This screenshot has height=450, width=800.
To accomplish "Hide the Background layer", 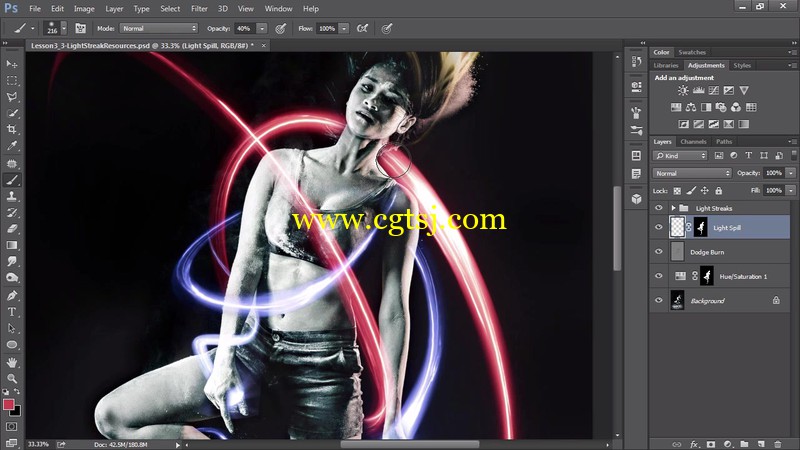I will (659, 301).
